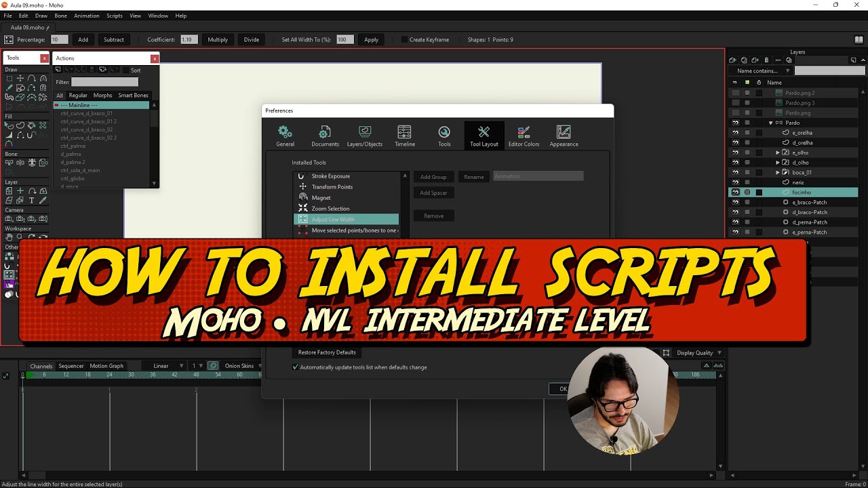Click the Restore Factory Defaults button

327,352
